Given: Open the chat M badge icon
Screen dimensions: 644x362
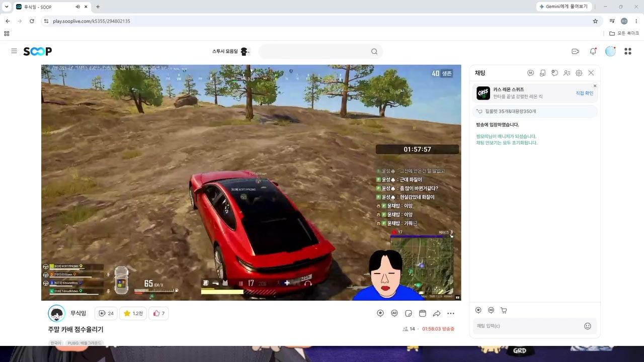Looking at the screenshot, I should tap(530, 73).
